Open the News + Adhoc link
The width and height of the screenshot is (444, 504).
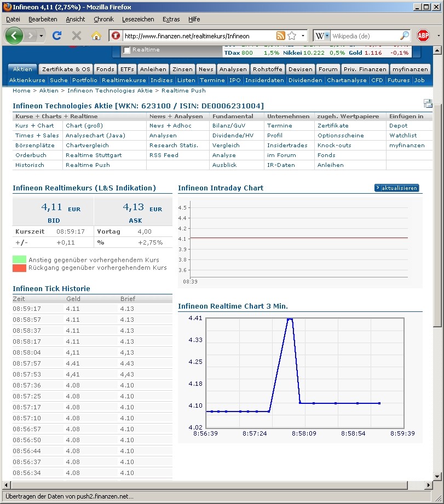point(170,126)
